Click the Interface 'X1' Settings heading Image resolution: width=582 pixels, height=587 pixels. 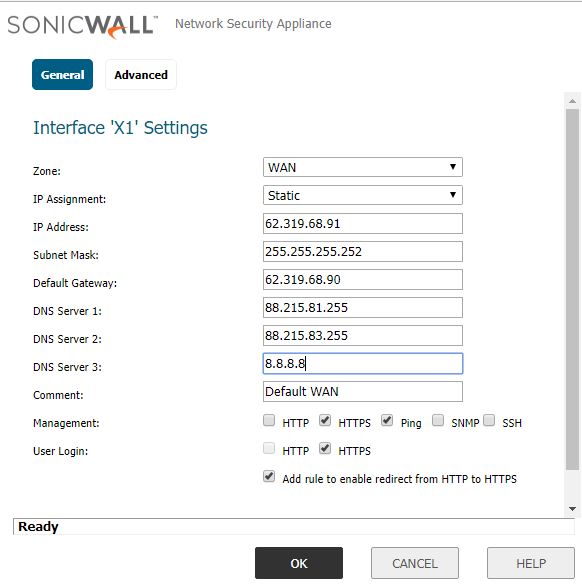point(120,128)
